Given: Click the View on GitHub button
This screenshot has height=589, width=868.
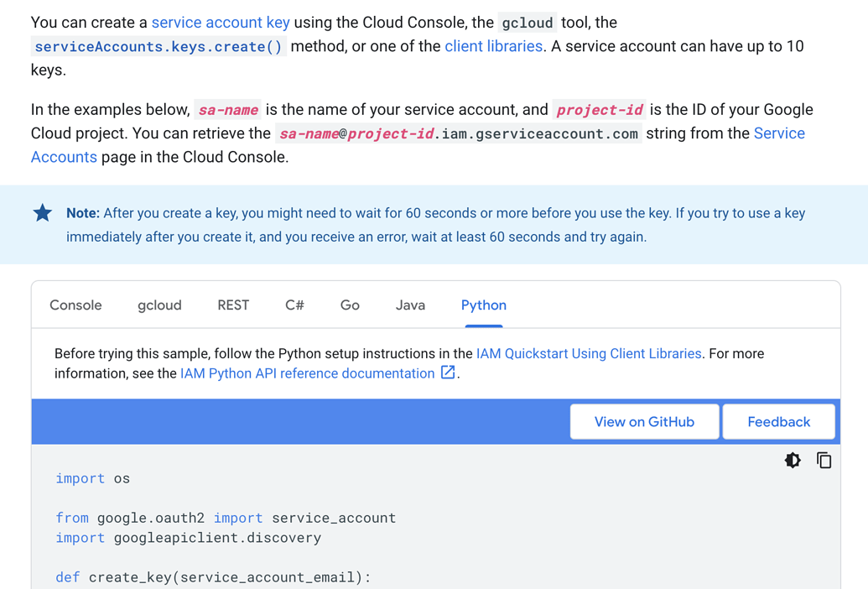Looking at the screenshot, I should 644,422.
